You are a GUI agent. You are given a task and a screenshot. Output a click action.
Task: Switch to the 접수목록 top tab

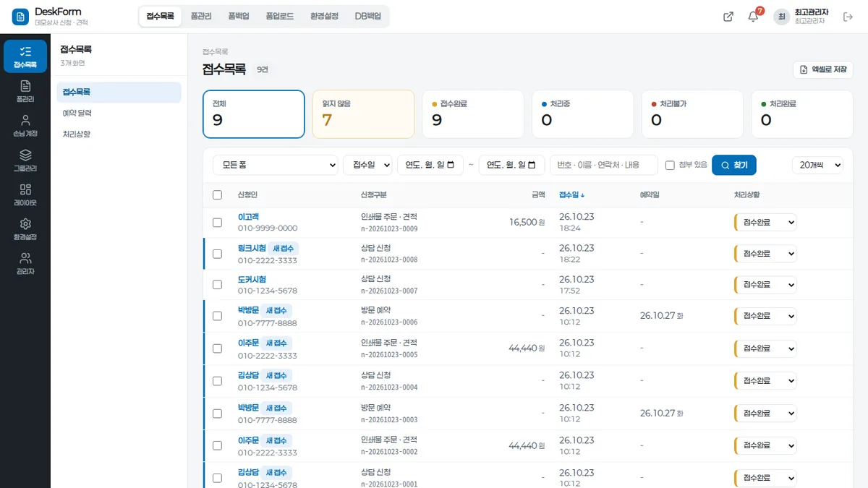pyautogui.click(x=160, y=16)
